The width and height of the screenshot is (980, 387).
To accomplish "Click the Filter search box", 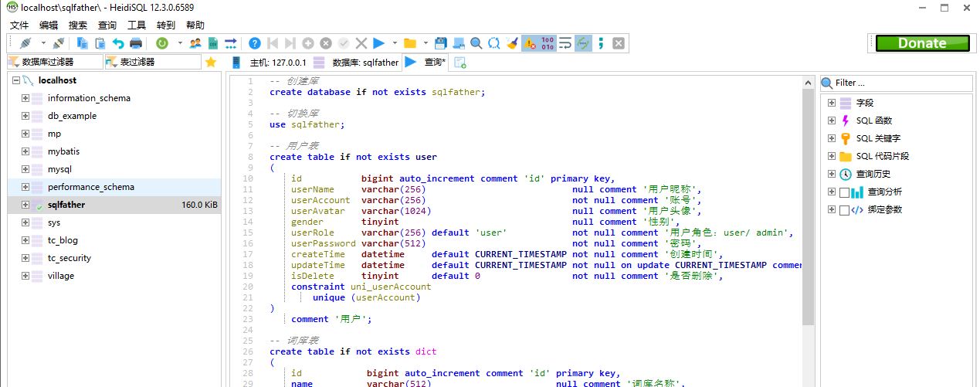I will [x=897, y=83].
